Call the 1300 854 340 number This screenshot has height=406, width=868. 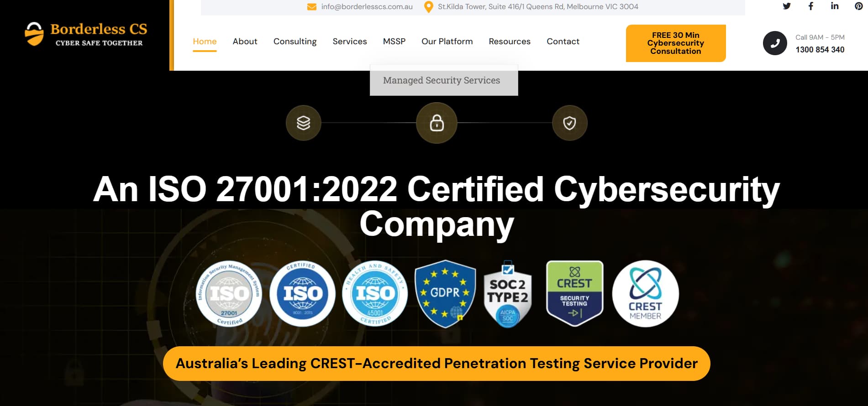820,50
